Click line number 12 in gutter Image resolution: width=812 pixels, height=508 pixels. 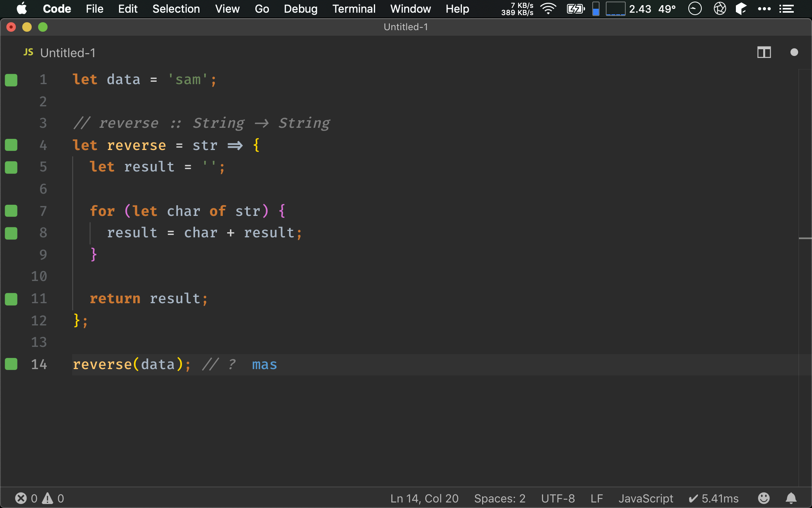pyautogui.click(x=39, y=320)
